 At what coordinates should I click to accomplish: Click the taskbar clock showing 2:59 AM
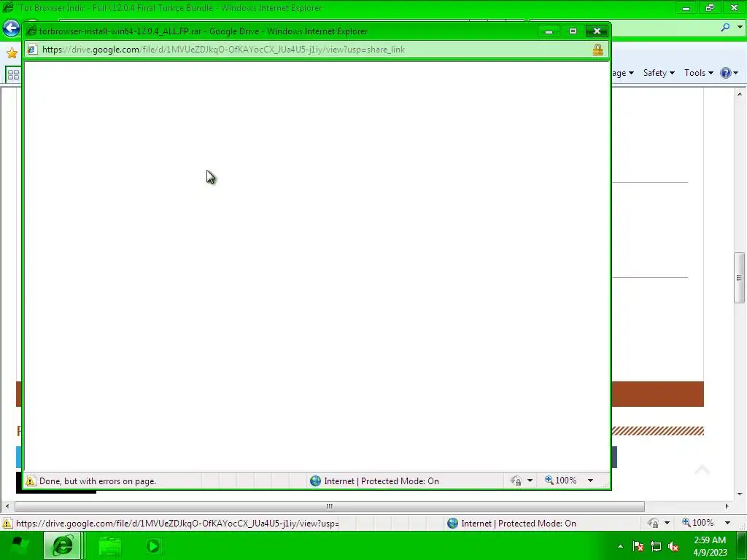tap(710, 545)
